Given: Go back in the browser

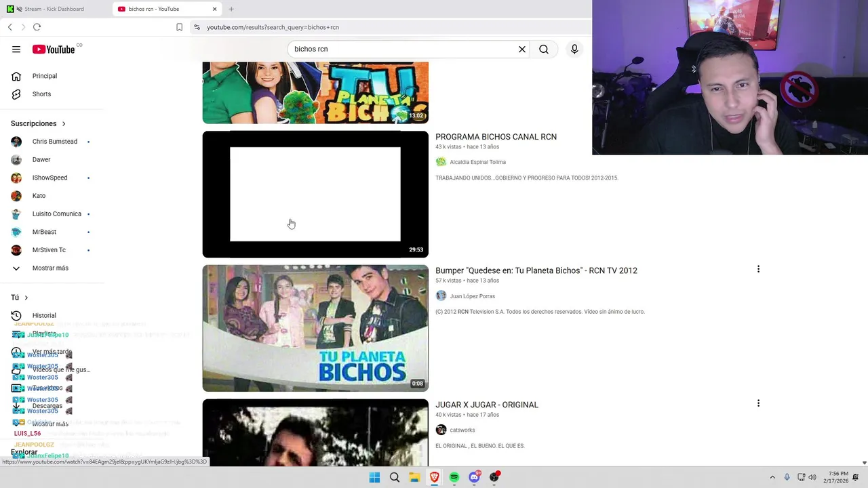Looking at the screenshot, I should point(10,27).
